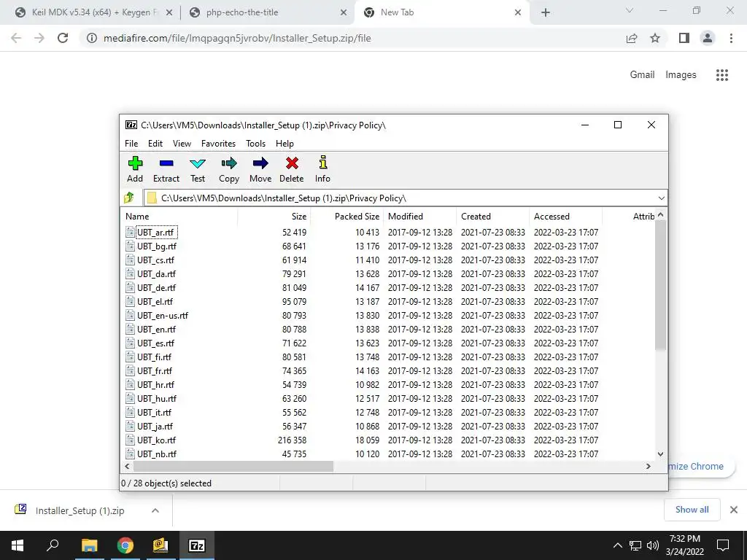
Task: Open the volume control in system tray
Action: click(x=653, y=545)
